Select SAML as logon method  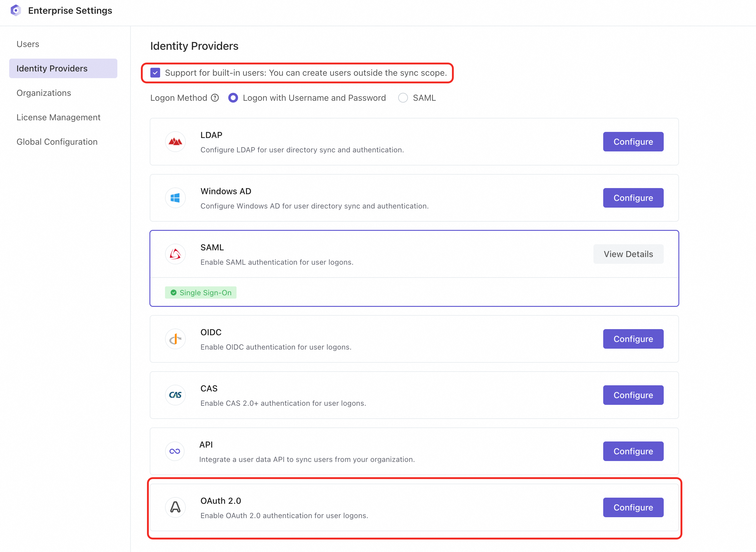(403, 98)
